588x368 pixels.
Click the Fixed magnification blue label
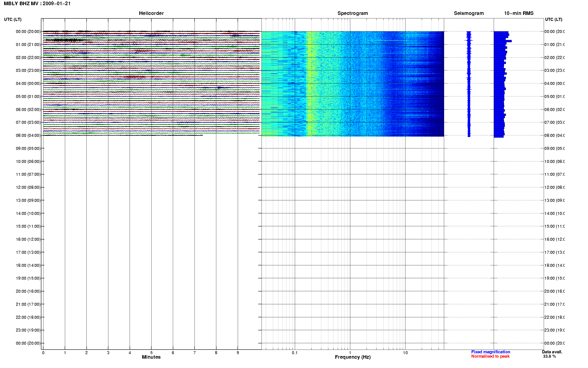[491, 352]
